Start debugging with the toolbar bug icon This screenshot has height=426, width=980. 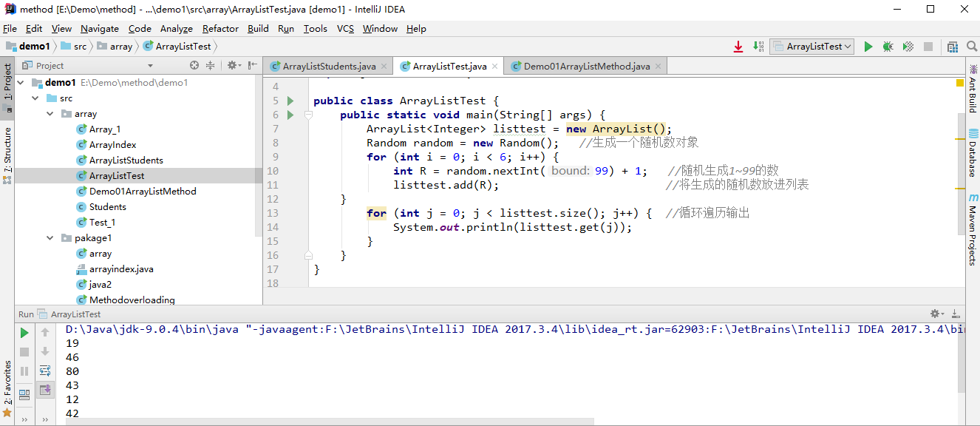[x=888, y=47]
